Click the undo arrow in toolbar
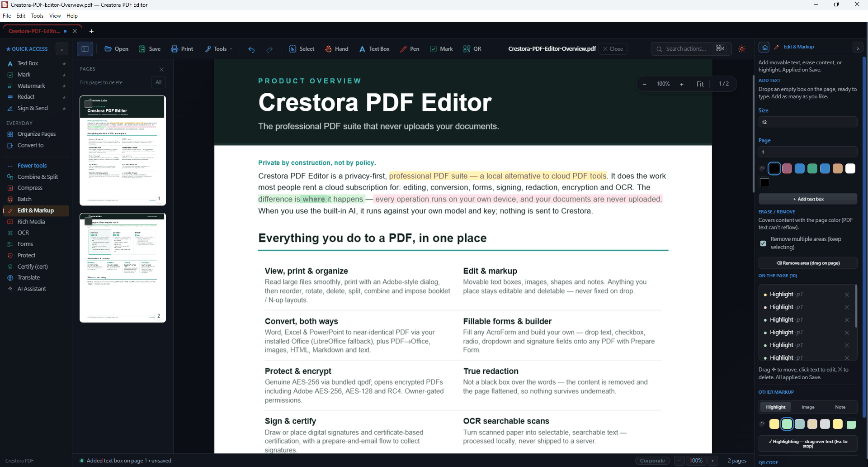The width and height of the screenshot is (868, 467). [251, 49]
